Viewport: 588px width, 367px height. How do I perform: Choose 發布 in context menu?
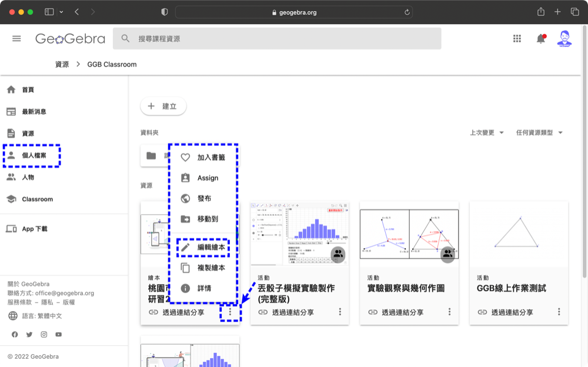pyautogui.click(x=203, y=199)
